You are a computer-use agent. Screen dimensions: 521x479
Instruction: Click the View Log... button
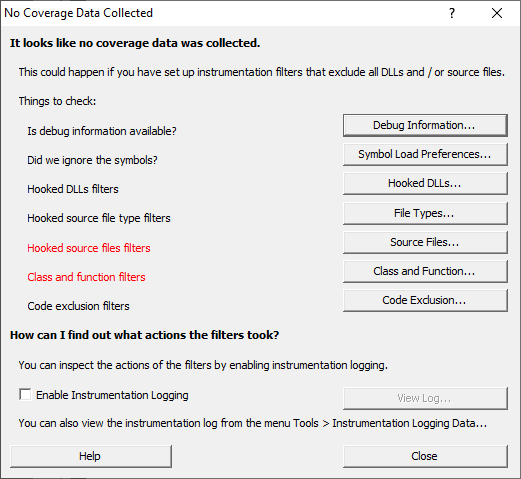(x=425, y=398)
